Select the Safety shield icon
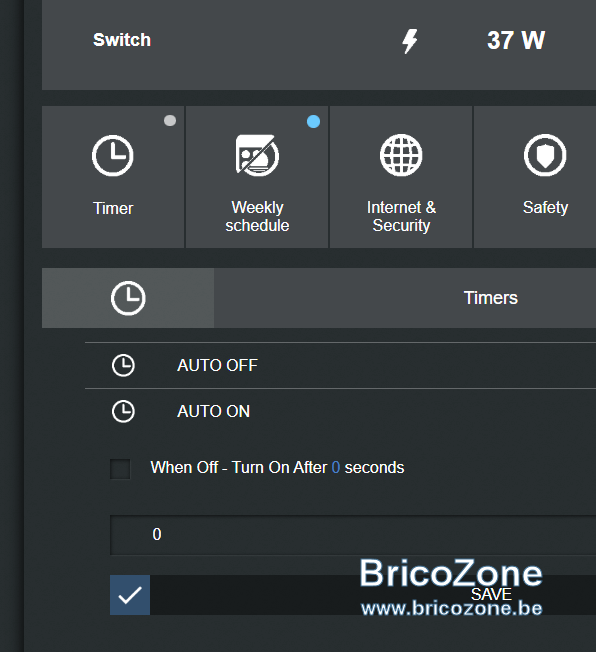Viewport: 596px width, 652px height. [x=545, y=155]
